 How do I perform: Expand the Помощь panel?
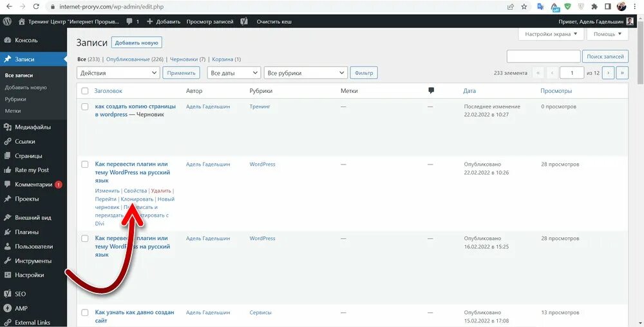tap(607, 34)
